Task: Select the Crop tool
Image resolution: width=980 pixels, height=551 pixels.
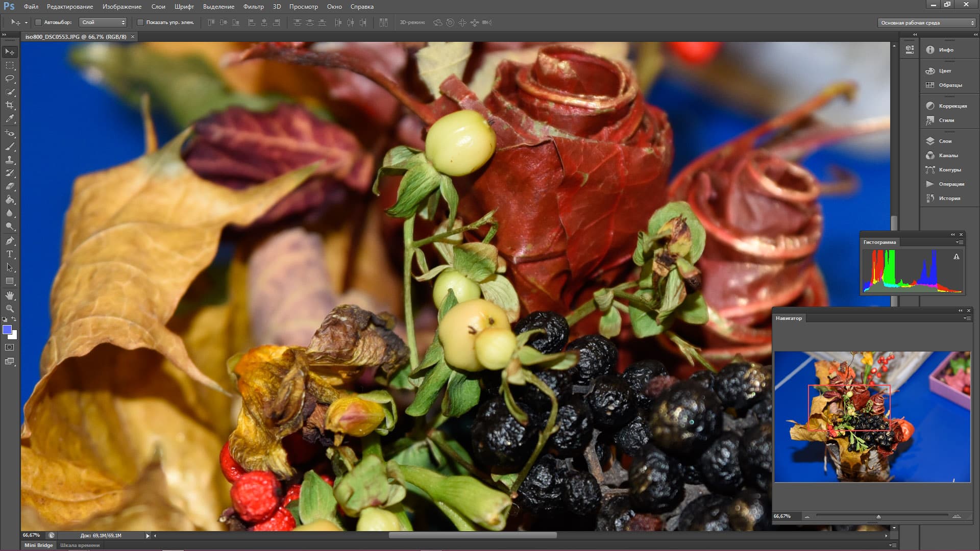Action: pos(10,106)
